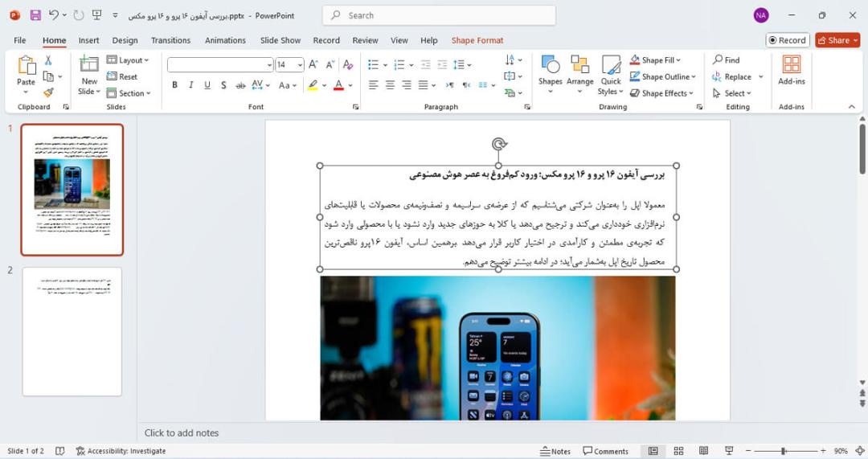Expand Shape Effects options

[x=661, y=93]
